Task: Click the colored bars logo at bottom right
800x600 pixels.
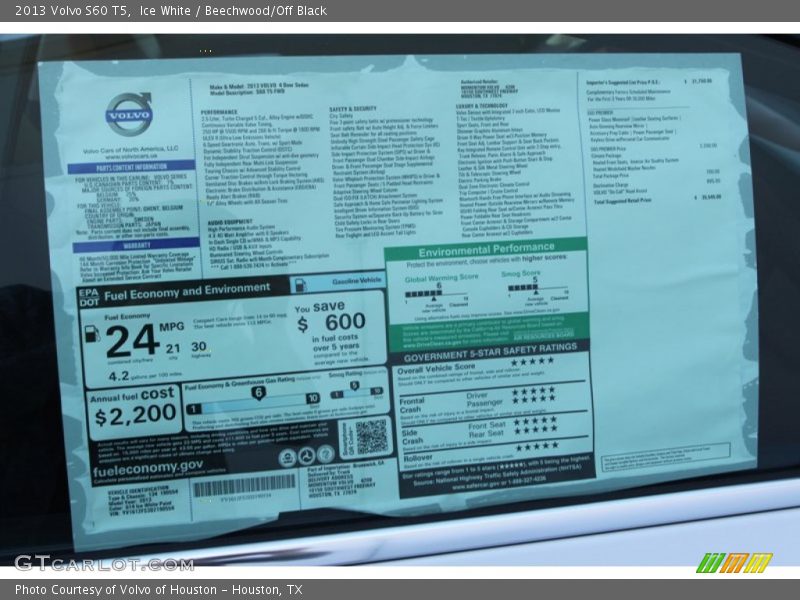Action: point(734,562)
